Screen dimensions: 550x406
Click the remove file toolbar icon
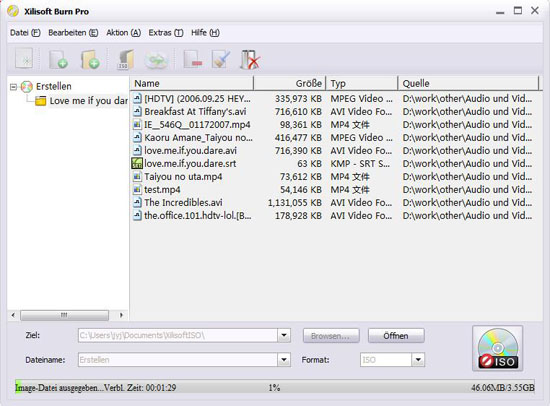(193, 59)
